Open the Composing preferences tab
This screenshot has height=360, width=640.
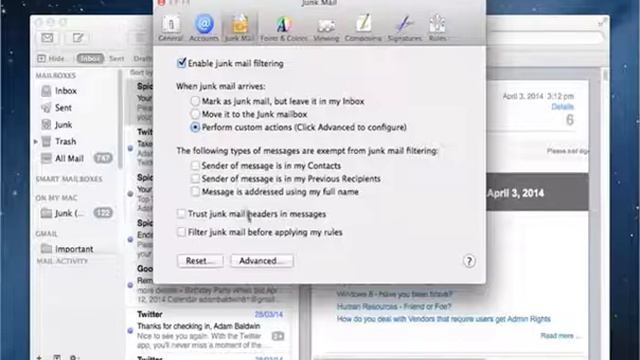[363, 28]
